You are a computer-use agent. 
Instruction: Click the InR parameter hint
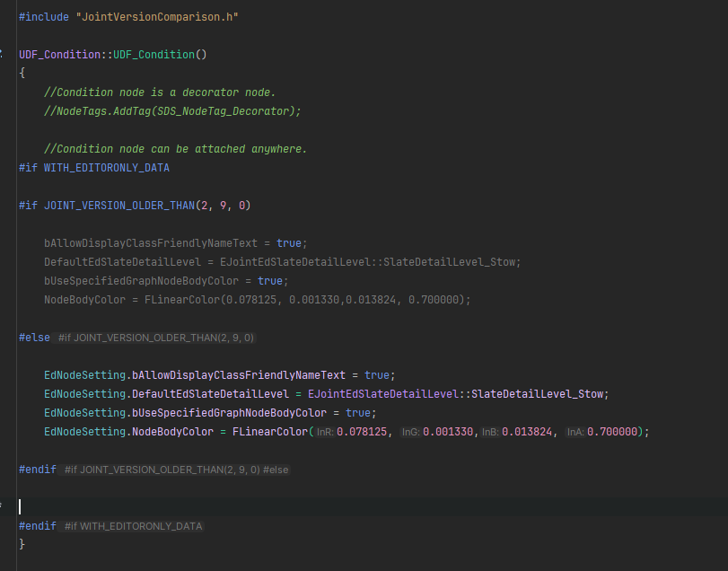point(324,432)
